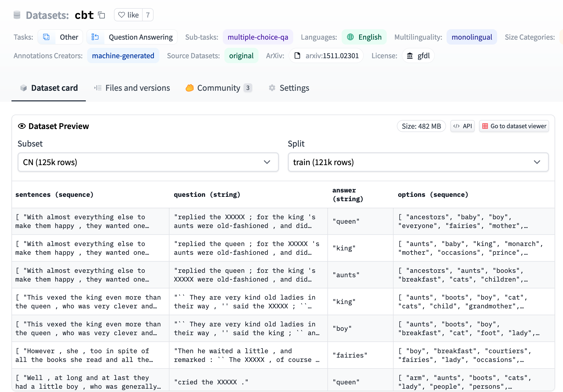Click the Dataset Preview eye icon

(x=22, y=126)
